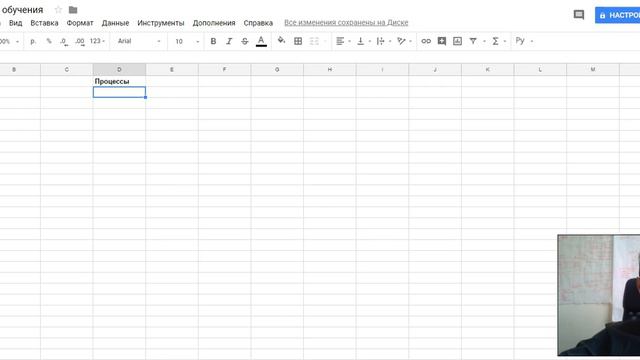Open the functions sigma icon
The image size is (640, 360).
(495, 41)
